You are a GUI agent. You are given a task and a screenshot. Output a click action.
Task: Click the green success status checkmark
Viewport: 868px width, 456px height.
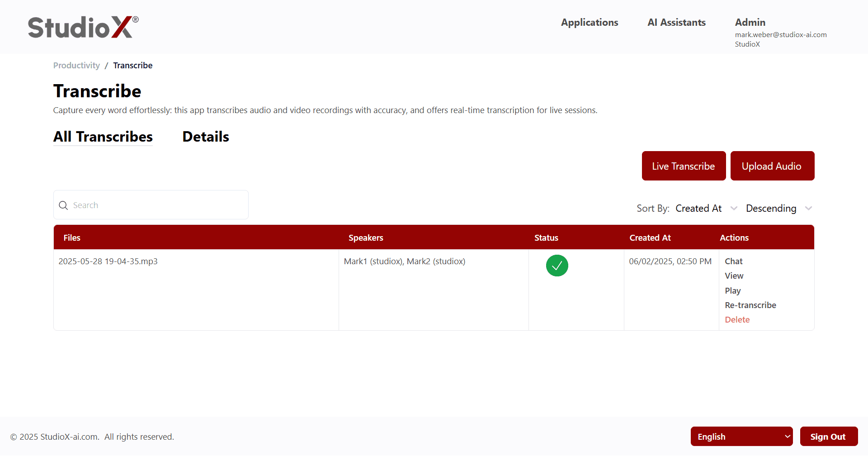(x=557, y=266)
